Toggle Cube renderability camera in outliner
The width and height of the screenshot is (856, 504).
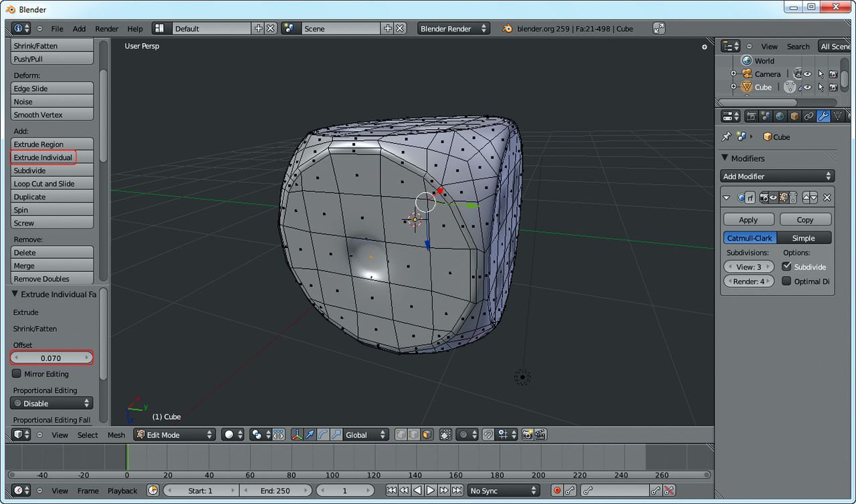point(833,87)
